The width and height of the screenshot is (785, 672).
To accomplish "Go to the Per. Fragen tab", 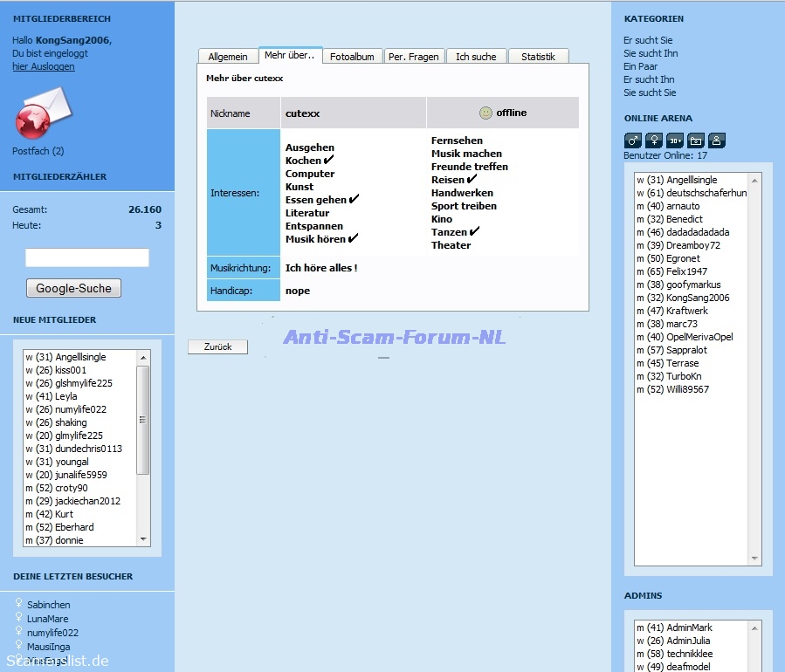I will click(413, 57).
